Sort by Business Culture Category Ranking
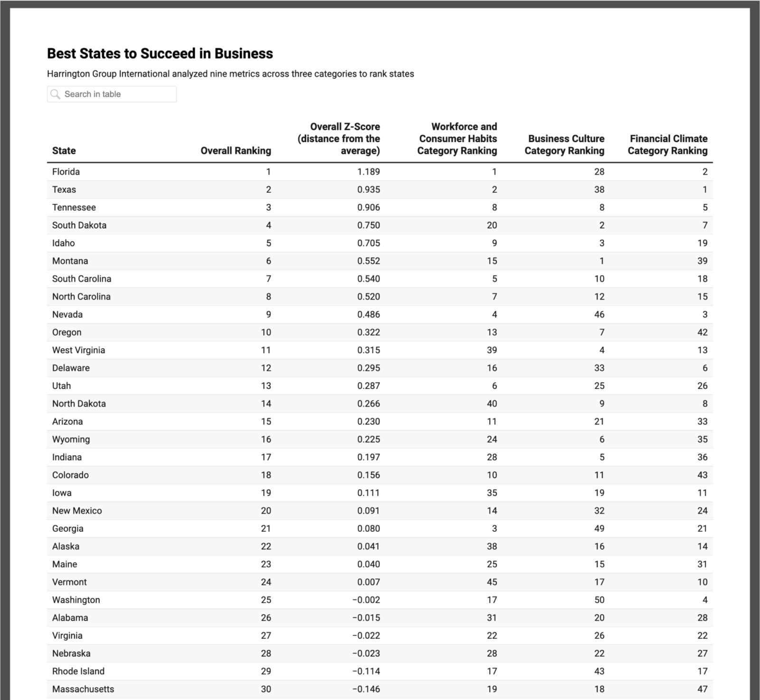 pos(566,145)
